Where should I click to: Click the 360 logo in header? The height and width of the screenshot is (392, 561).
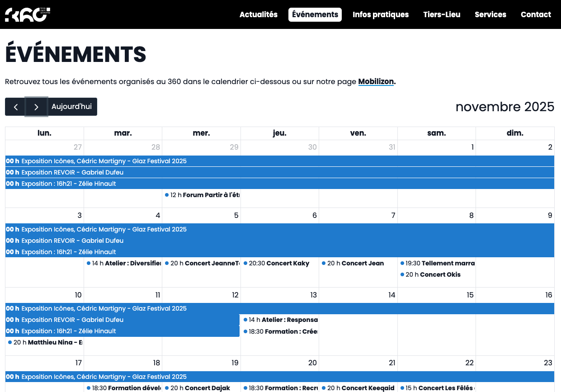point(27,14)
